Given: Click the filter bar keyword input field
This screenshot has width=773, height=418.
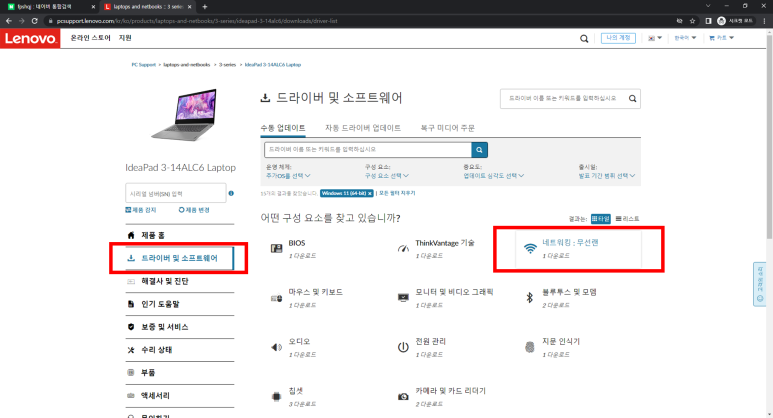Looking at the screenshot, I should [368, 150].
